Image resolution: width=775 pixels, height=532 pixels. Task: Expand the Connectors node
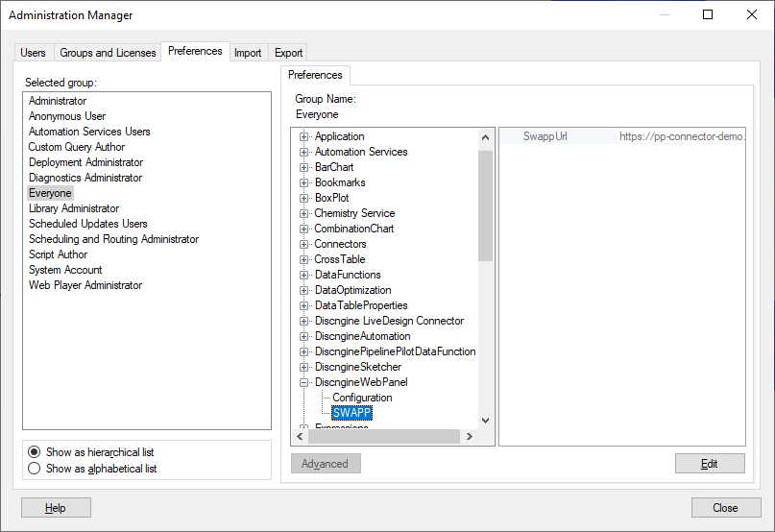tap(304, 244)
